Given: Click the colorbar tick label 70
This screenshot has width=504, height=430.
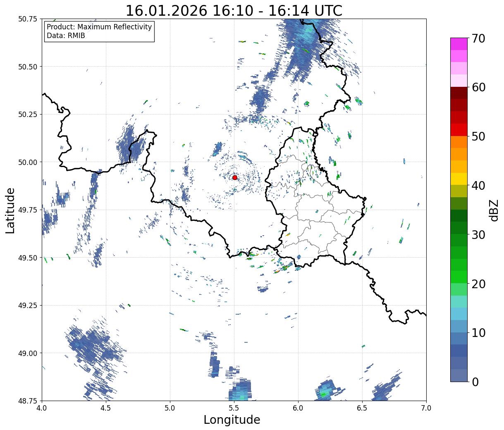Looking at the screenshot, I should pyautogui.click(x=478, y=38).
